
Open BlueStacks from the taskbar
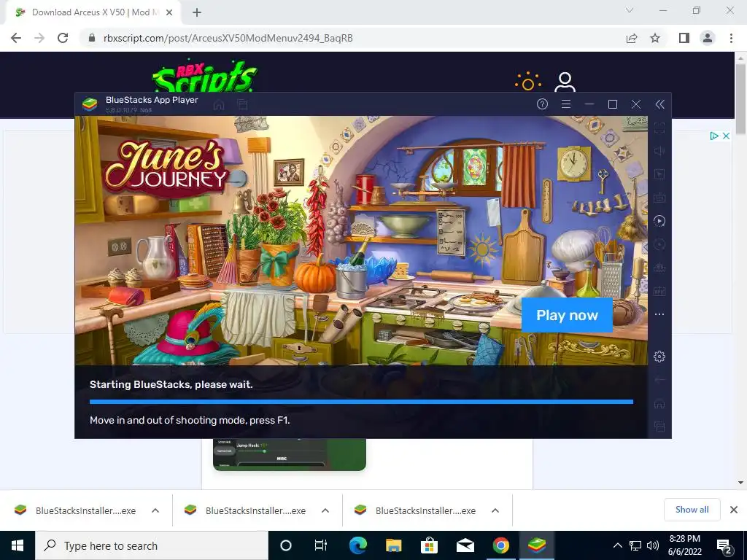click(536, 545)
